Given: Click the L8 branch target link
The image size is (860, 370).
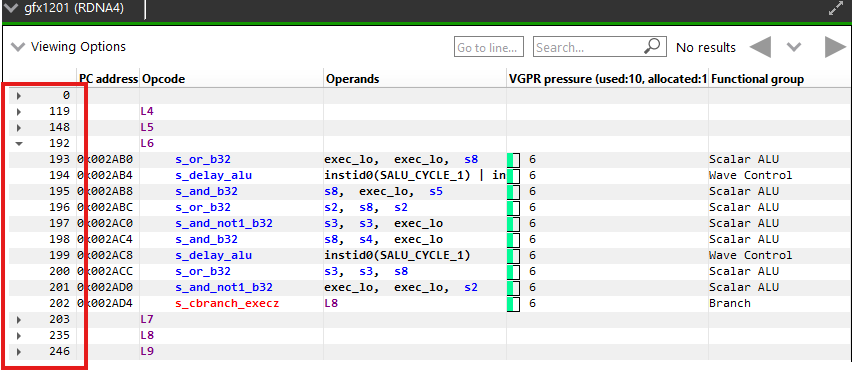Looking at the screenshot, I should 331,303.
